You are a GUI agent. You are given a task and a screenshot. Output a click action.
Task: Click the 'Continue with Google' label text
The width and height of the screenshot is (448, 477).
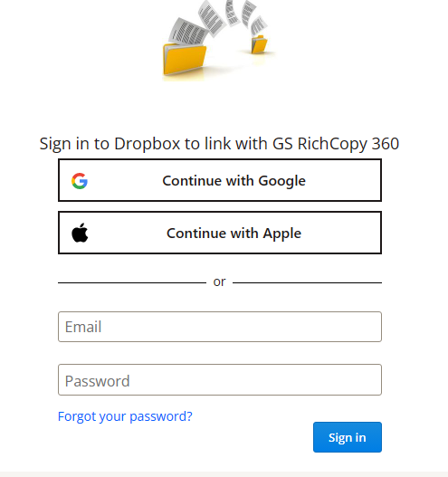point(234,181)
